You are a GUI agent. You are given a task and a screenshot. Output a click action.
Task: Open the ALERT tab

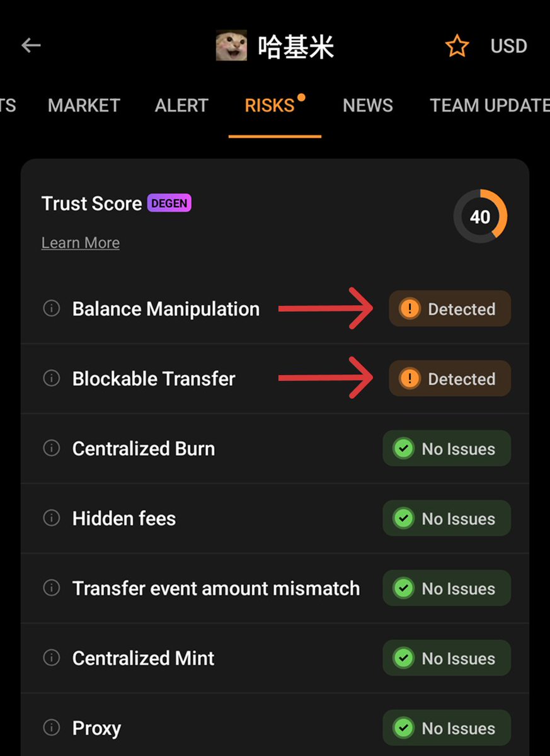click(181, 105)
